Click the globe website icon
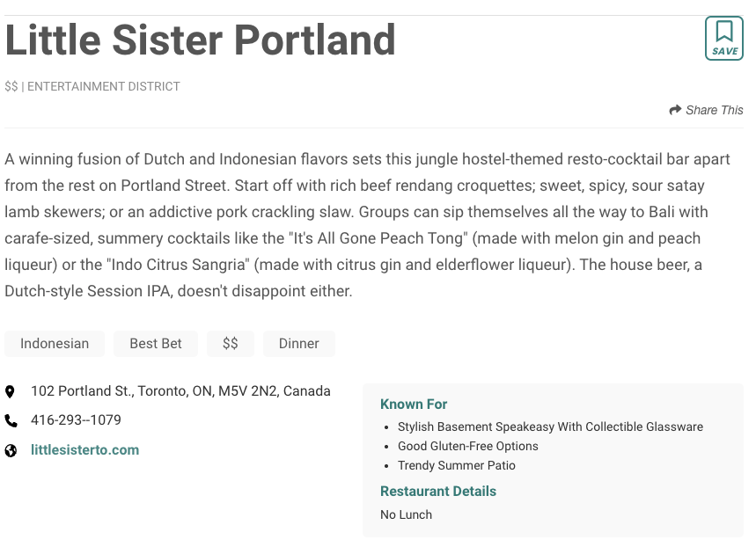This screenshot has height=554, width=756. pyautogui.click(x=11, y=450)
